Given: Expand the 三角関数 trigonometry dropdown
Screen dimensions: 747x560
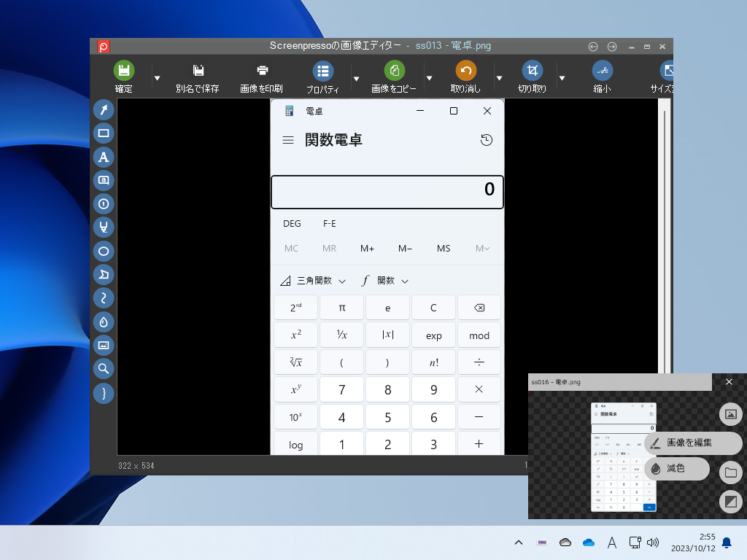Looking at the screenshot, I should 312,280.
